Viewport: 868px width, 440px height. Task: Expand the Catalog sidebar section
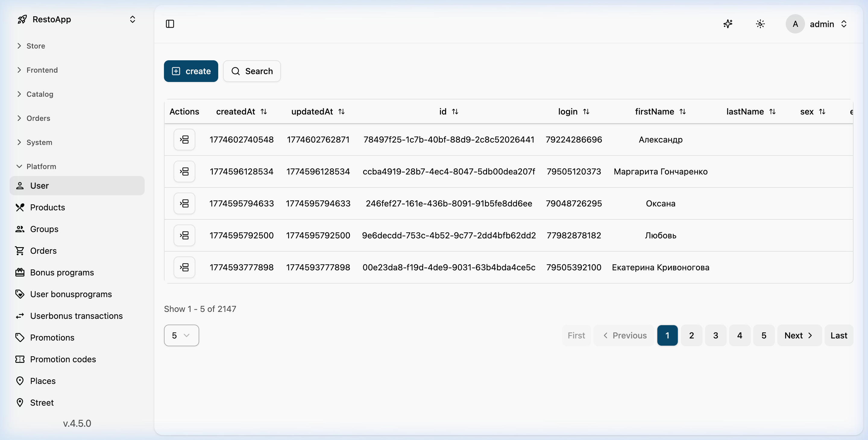pos(40,94)
